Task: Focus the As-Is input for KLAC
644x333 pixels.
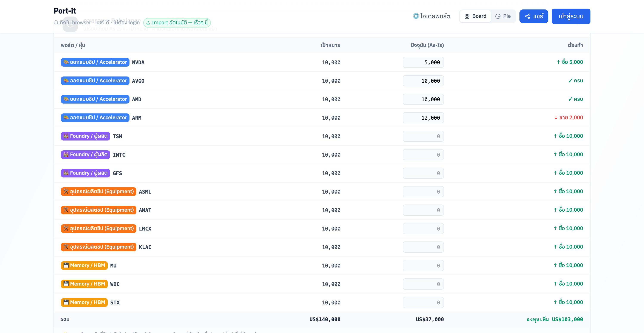Action: point(423,247)
